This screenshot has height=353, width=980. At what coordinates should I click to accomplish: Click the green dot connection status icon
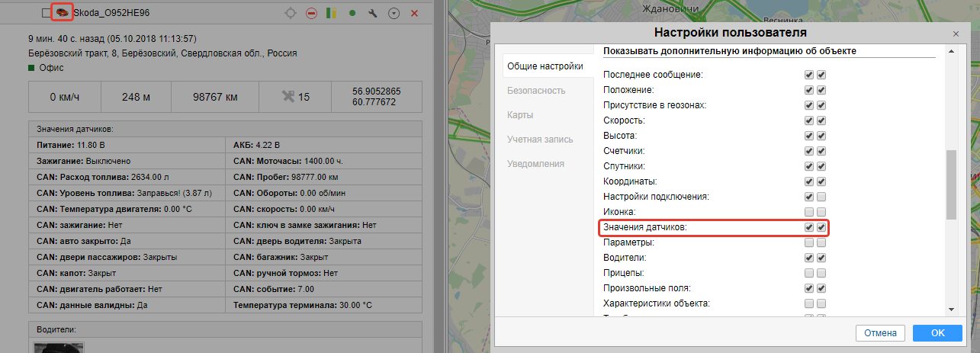(x=352, y=13)
